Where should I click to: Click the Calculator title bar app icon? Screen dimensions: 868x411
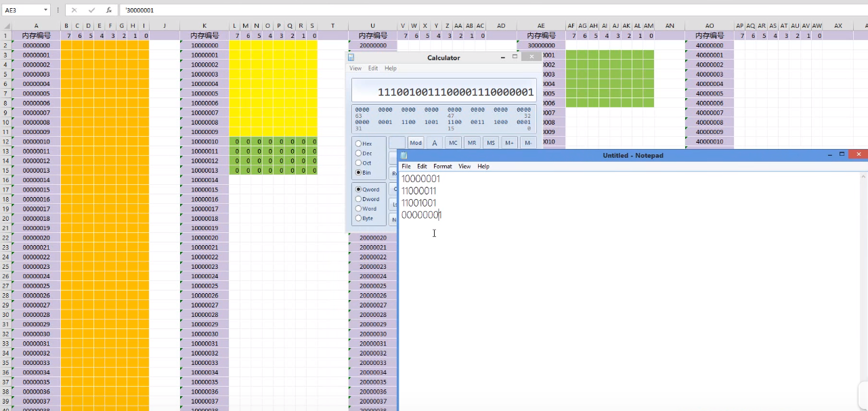click(x=351, y=58)
